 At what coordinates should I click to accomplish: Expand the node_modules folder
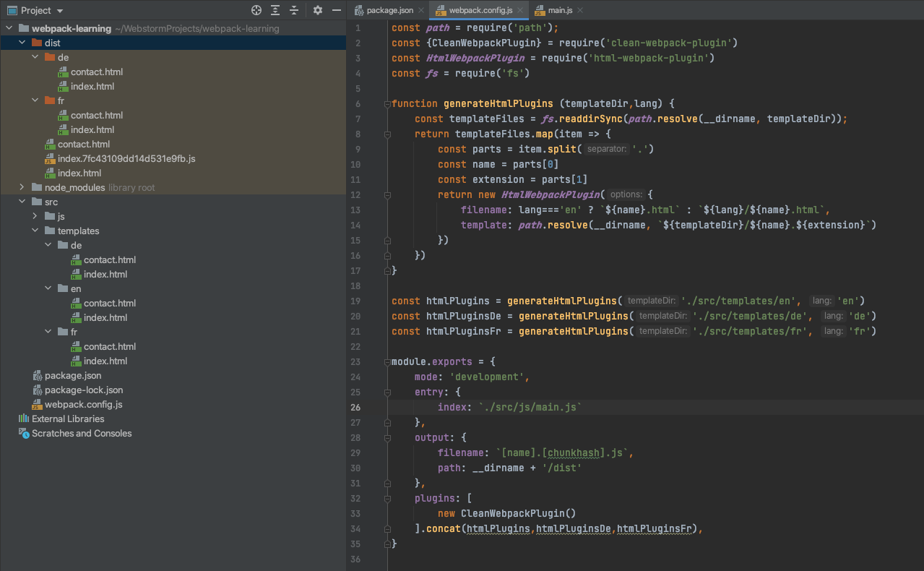tap(22, 188)
